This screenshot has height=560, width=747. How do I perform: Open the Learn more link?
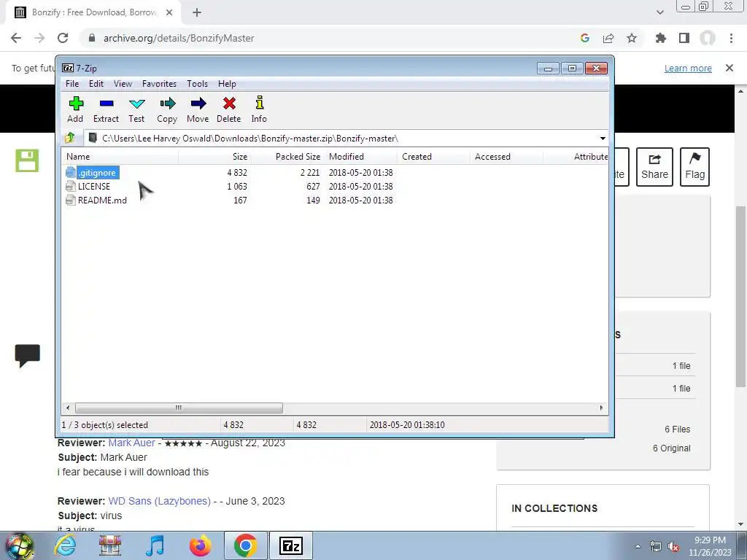pyautogui.click(x=688, y=68)
